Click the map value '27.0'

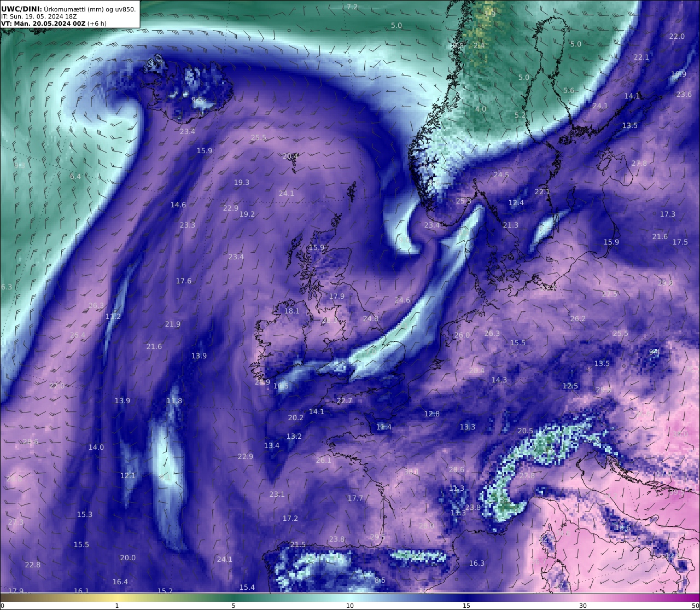coord(57,386)
